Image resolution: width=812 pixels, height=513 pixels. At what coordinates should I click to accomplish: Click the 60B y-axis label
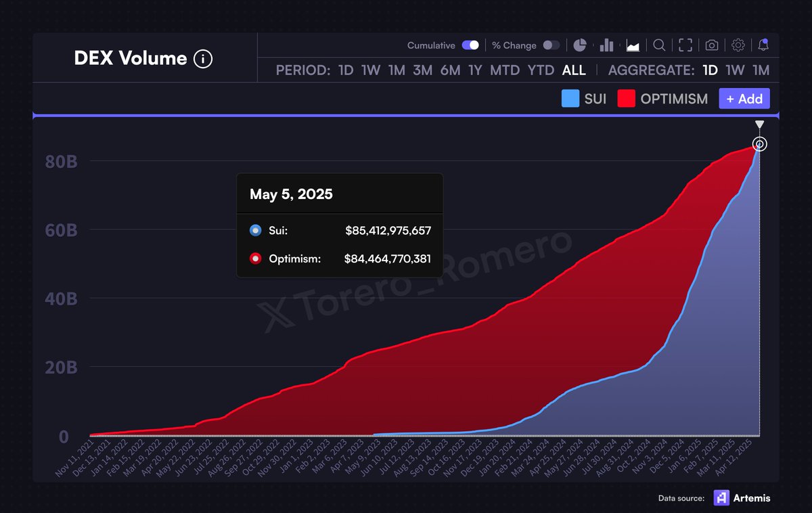[x=62, y=231]
